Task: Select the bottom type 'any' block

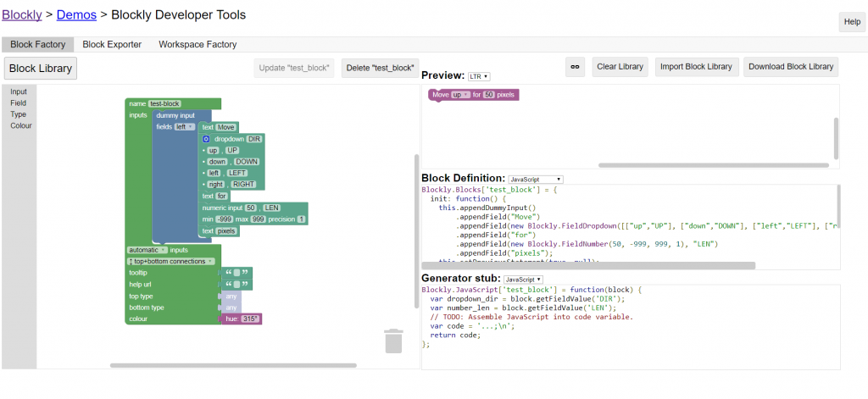Action: (x=231, y=308)
